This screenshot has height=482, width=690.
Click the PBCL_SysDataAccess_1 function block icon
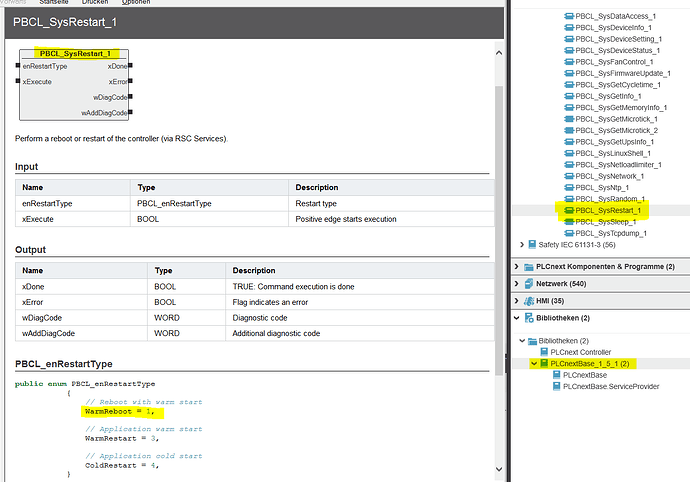tap(569, 16)
